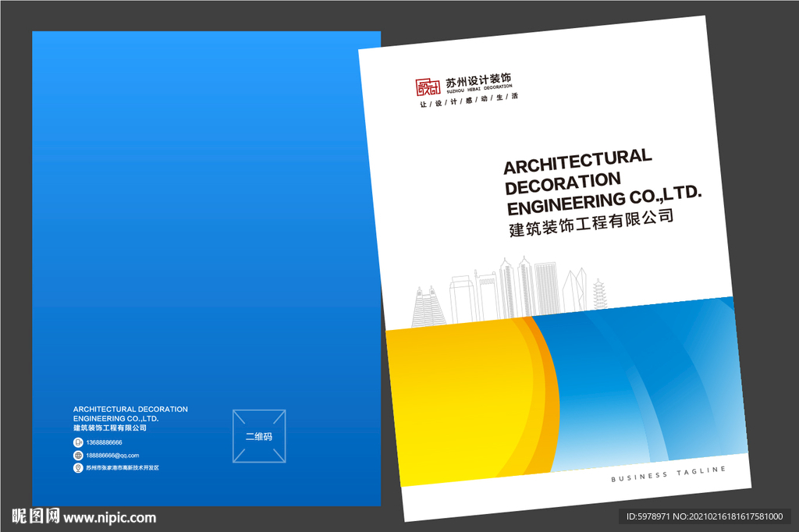
Task: Click the globe icon beside the email
Action: pyautogui.click(x=78, y=456)
